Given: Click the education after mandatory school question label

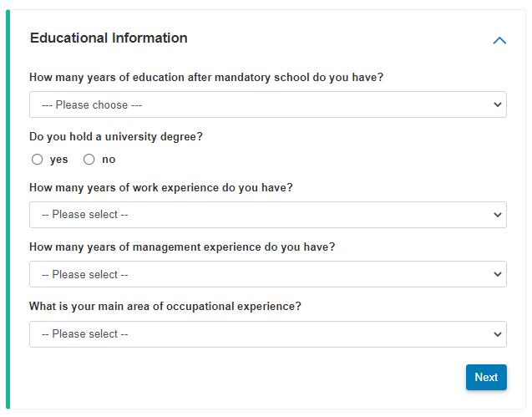Looking at the screenshot, I should [205, 78].
